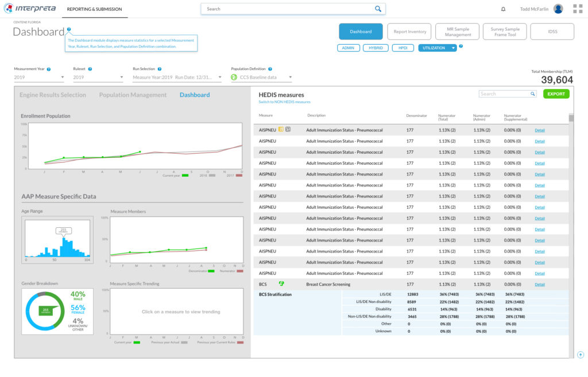Click help icon beside Measurement Year
Image resolution: width=588 pixels, height=377 pixels.
tap(49, 69)
